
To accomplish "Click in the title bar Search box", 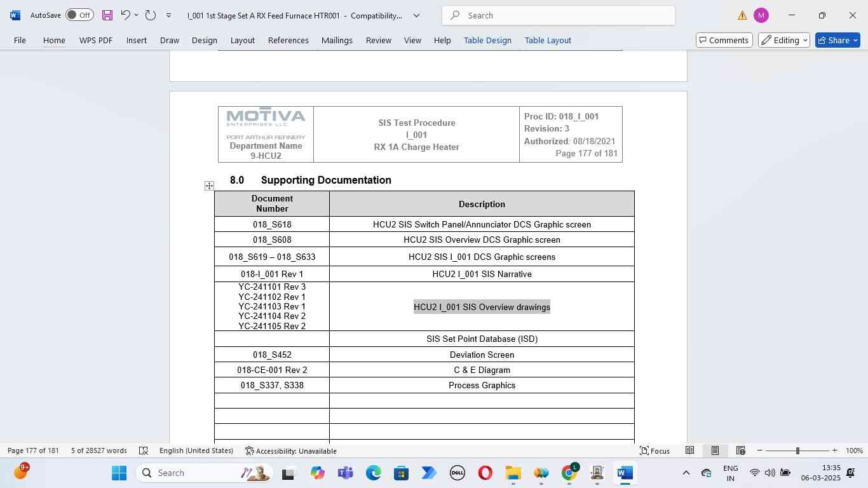I will [x=559, y=15].
